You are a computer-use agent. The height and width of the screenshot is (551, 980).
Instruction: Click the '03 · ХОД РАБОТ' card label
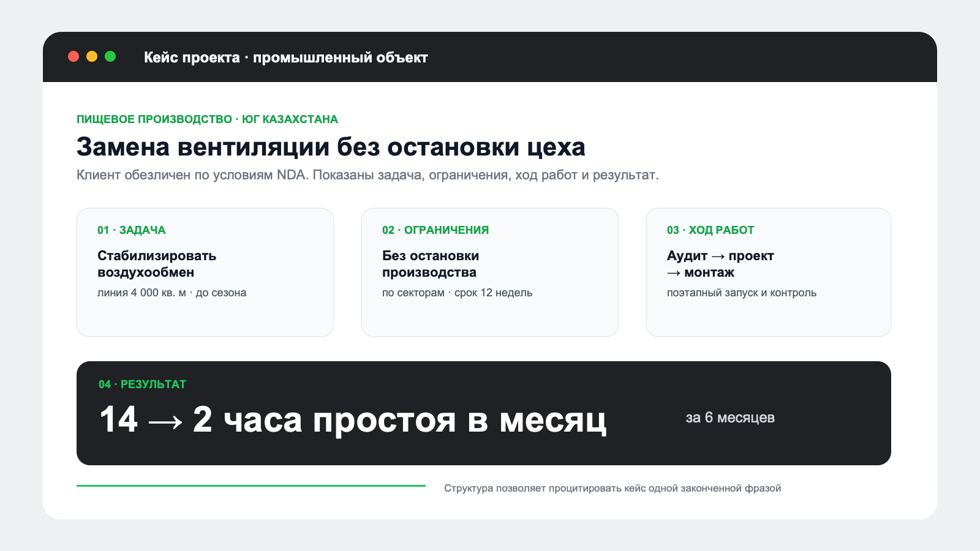[x=710, y=230]
